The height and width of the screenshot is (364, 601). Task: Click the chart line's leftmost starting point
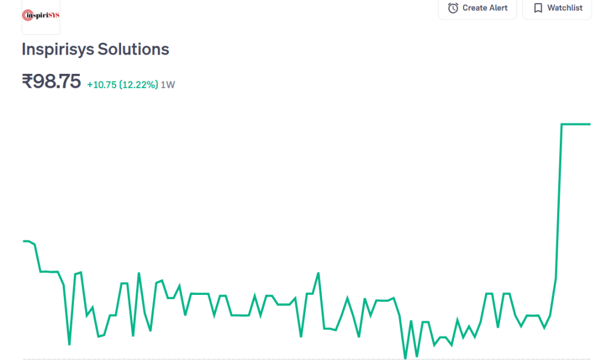[24, 241]
